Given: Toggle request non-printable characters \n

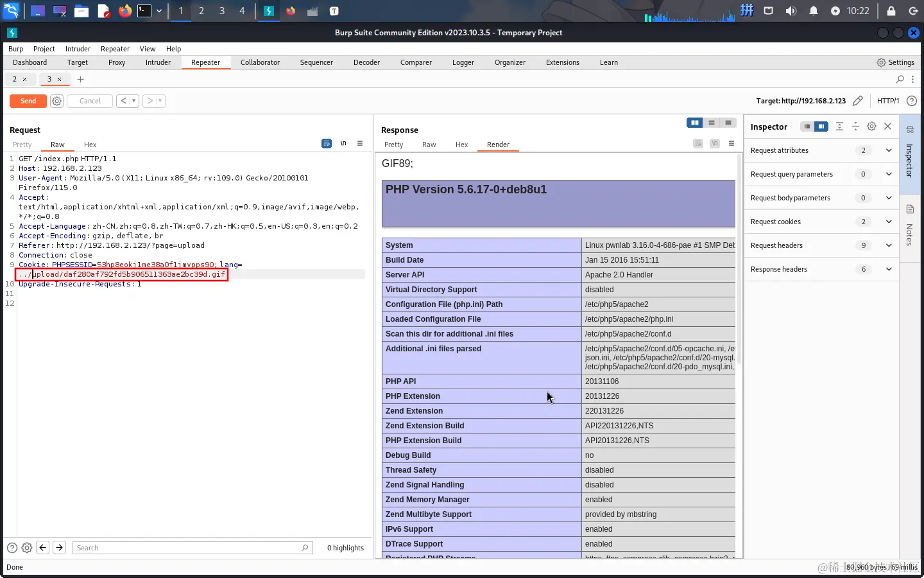Looking at the screenshot, I should [343, 143].
